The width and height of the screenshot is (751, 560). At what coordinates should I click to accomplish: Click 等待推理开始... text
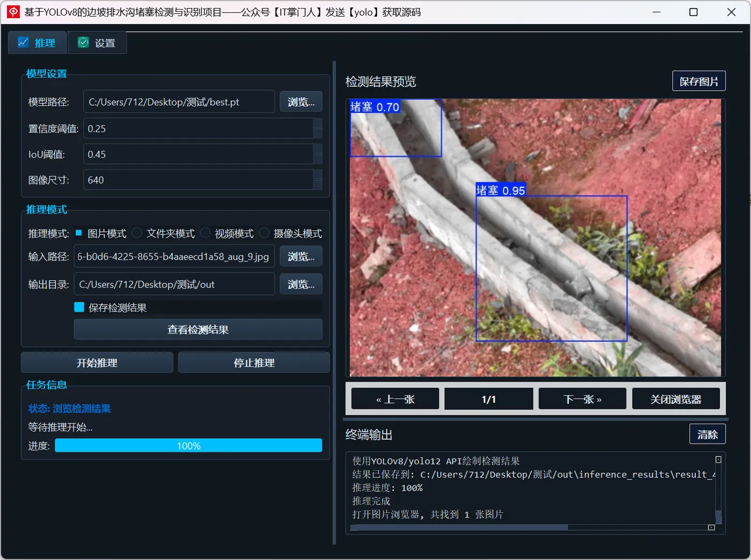pyautogui.click(x=60, y=427)
